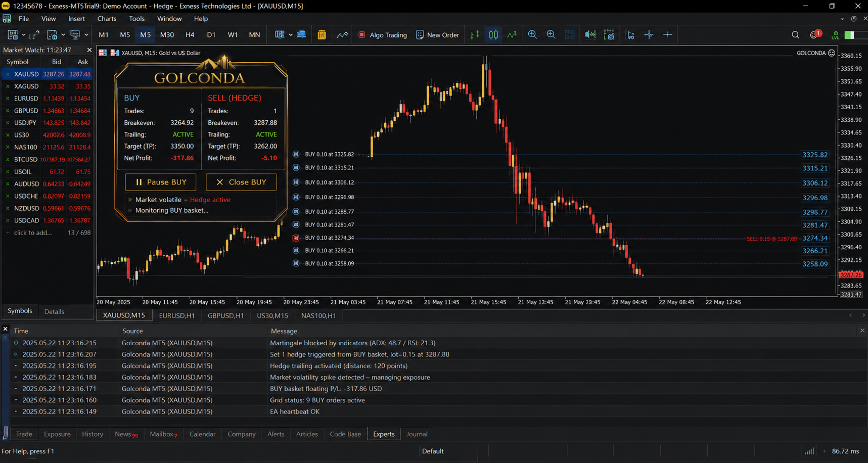Switch to the EURUSD,H1 chart tab
This screenshot has height=463, width=868.
click(176, 315)
